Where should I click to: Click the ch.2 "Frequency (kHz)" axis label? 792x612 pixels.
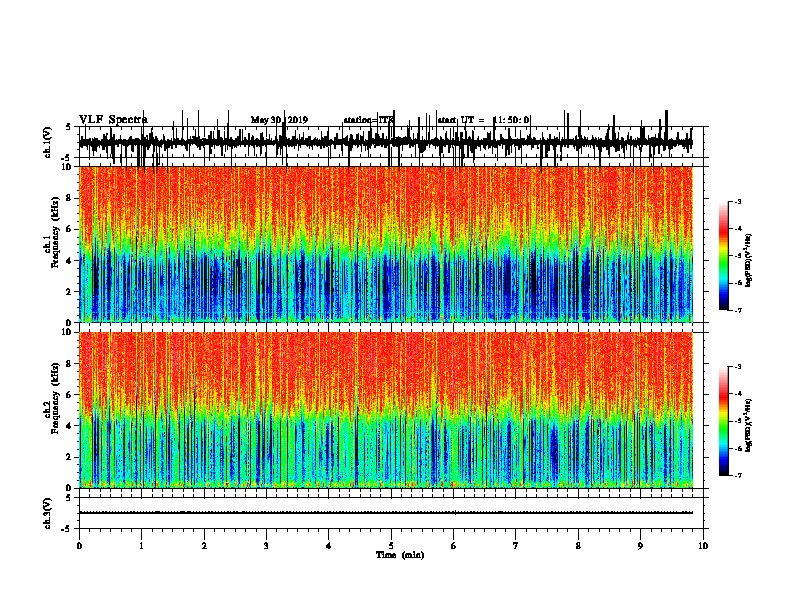pyautogui.click(x=55, y=398)
